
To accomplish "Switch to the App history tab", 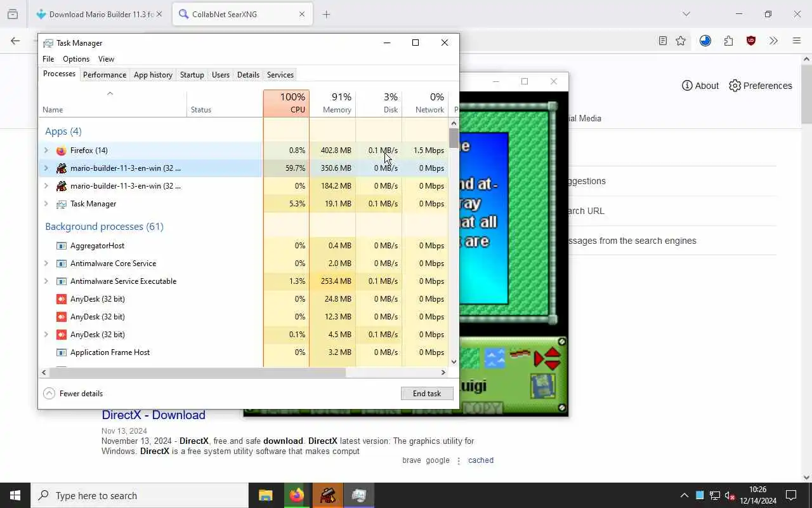I will click(x=153, y=75).
